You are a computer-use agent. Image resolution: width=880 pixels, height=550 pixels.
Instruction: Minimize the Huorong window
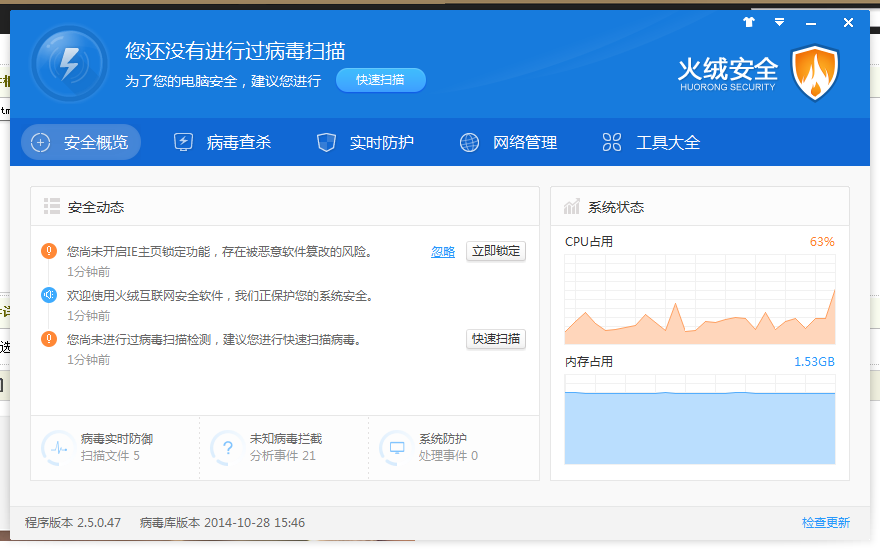811,23
